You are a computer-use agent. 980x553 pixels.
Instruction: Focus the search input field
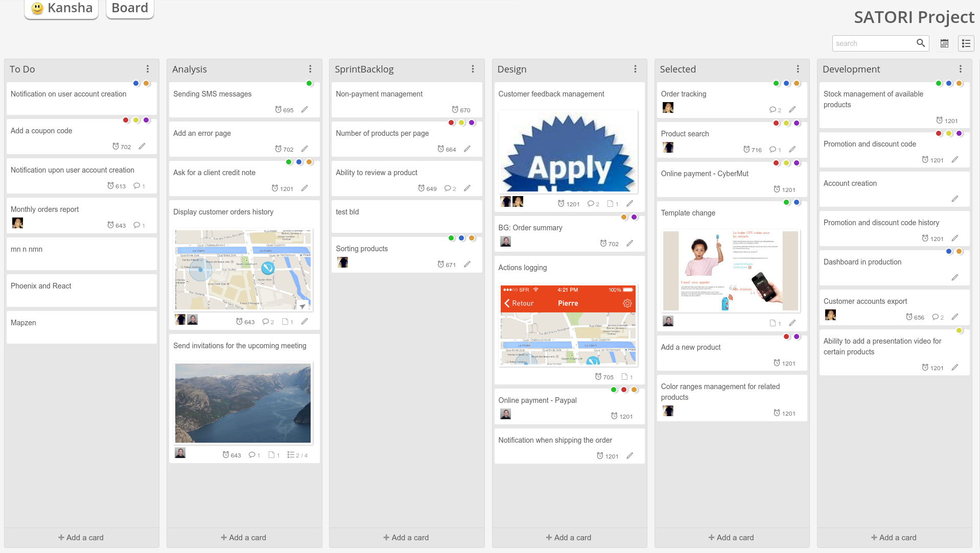click(x=874, y=43)
